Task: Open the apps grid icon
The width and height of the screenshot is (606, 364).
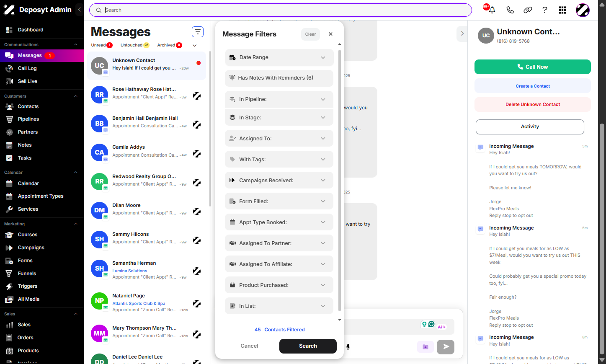Action: coord(562,10)
